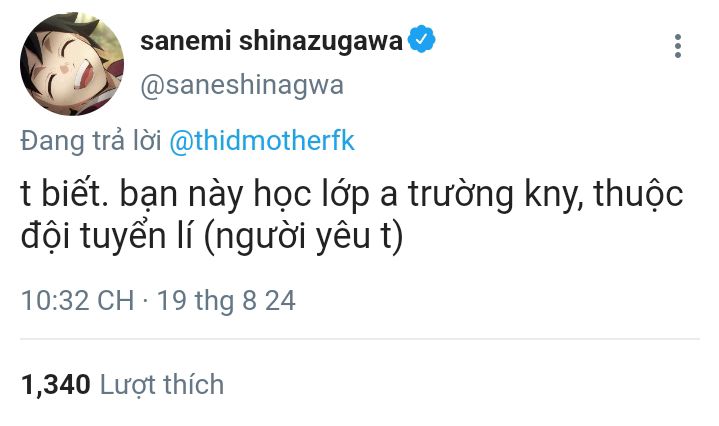Click the display name sanemi shinazugawa
This screenshot has height=426, width=719.
pos(271,42)
